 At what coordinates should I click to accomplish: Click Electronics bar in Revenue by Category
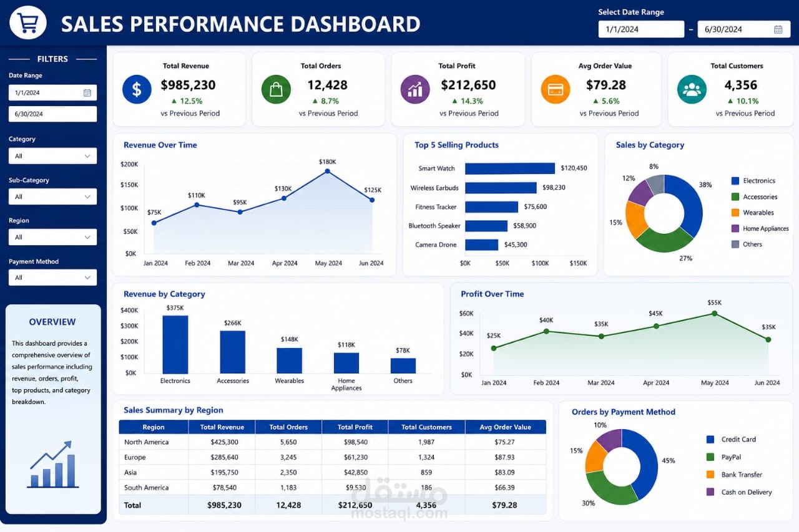175,344
